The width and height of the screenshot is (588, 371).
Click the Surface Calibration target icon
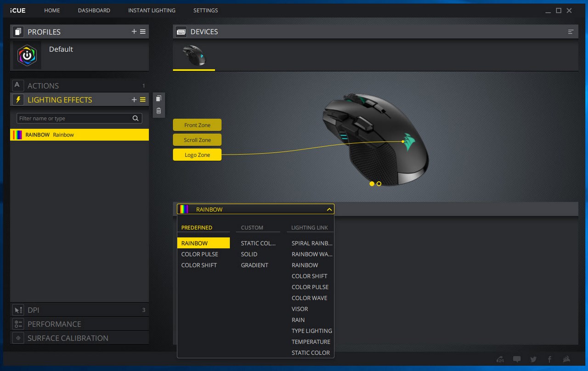click(18, 338)
